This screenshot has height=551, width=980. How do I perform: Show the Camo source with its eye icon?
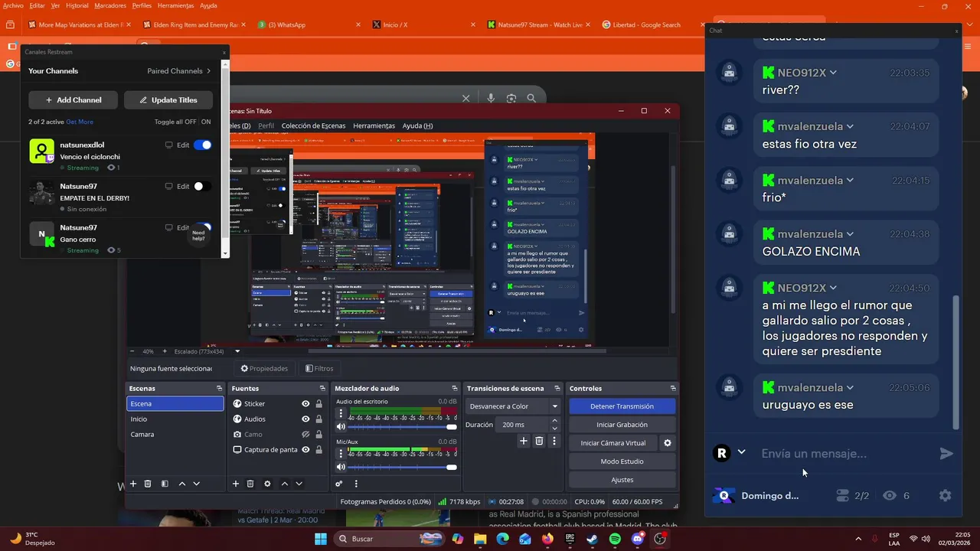[x=305, y=435]
